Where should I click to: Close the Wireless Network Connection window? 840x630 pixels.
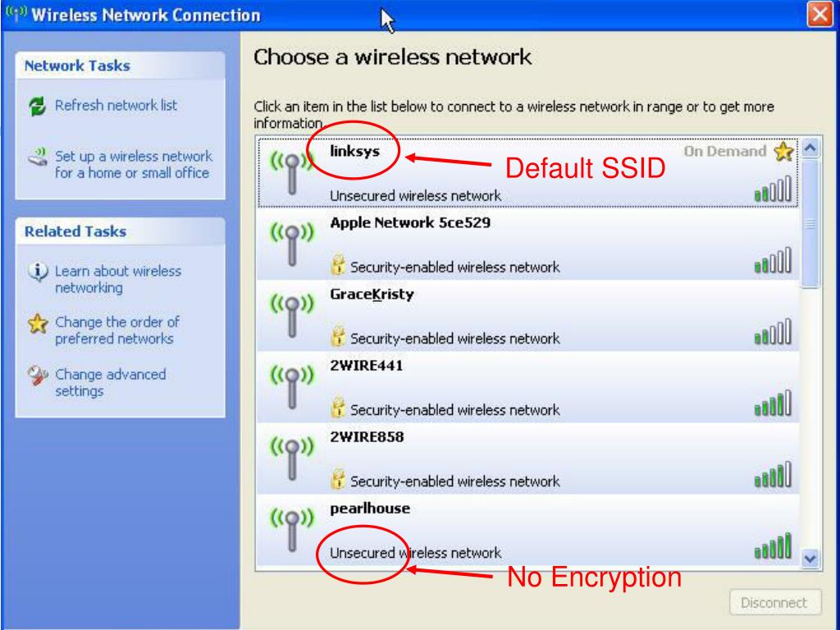[820, 15]
